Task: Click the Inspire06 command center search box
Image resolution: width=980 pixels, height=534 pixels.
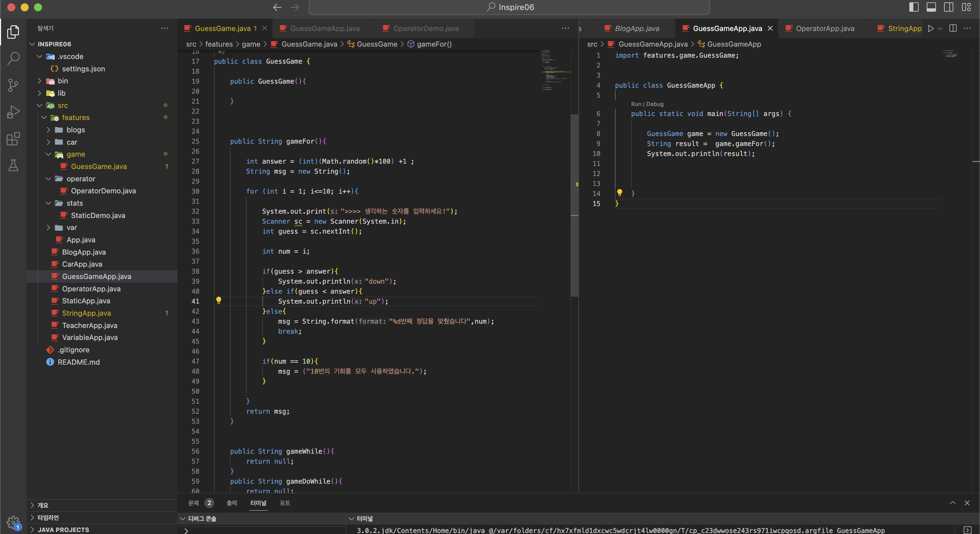Action: (x=509, y=7)
